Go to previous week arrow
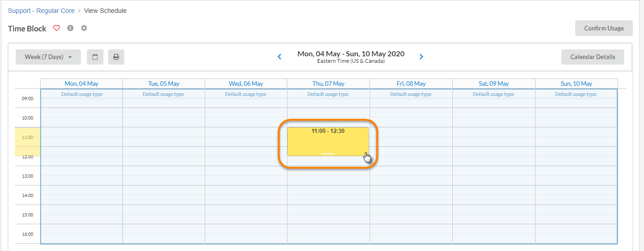The height and width of the screenshot is (251, 644). (279, 57)
